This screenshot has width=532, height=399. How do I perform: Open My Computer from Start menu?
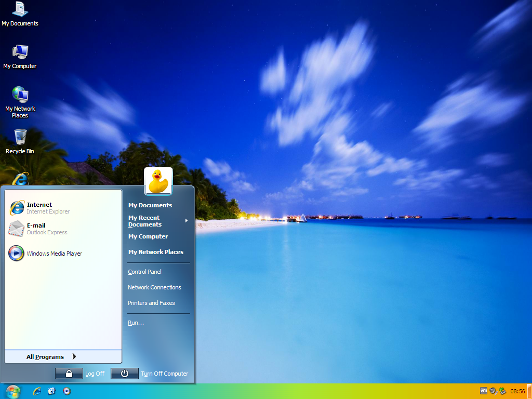(x=148, y=236)
